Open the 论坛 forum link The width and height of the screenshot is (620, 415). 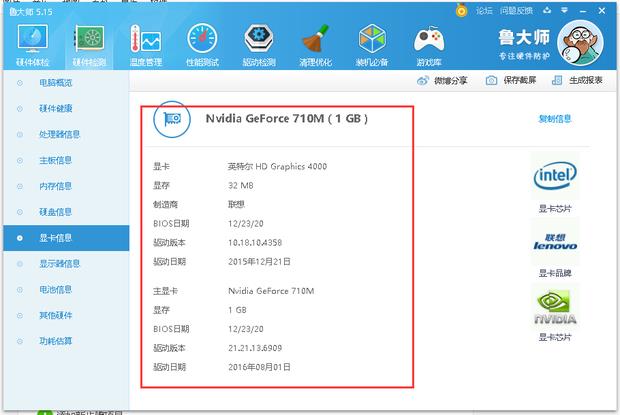pyautogui.click(x=484, y=9)
